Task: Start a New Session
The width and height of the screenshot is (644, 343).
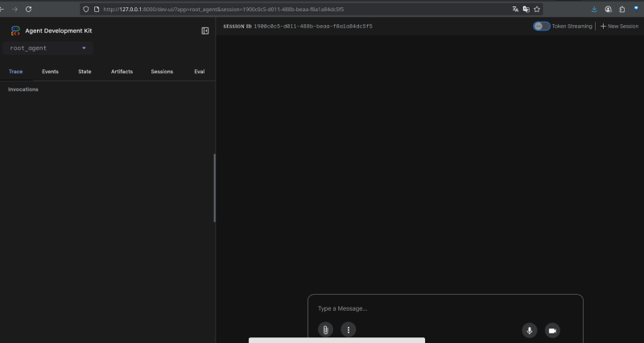Action: pos(619,26)
